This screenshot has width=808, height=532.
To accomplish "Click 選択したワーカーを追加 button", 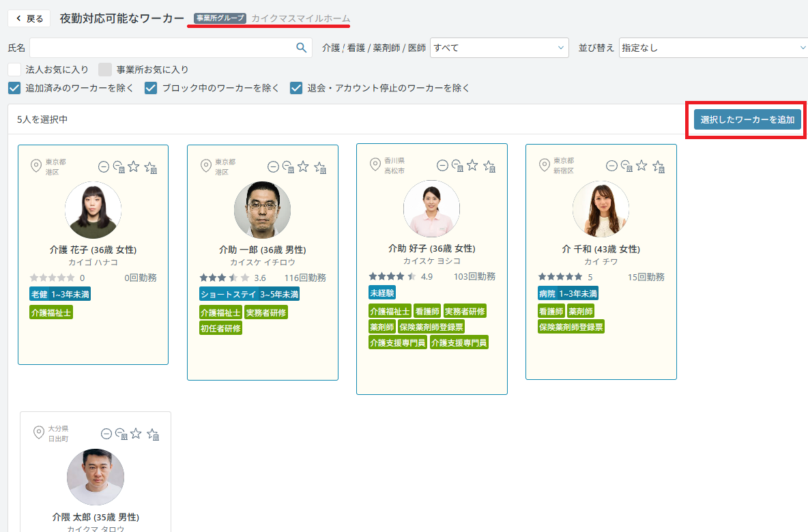I will click(747, 119).
